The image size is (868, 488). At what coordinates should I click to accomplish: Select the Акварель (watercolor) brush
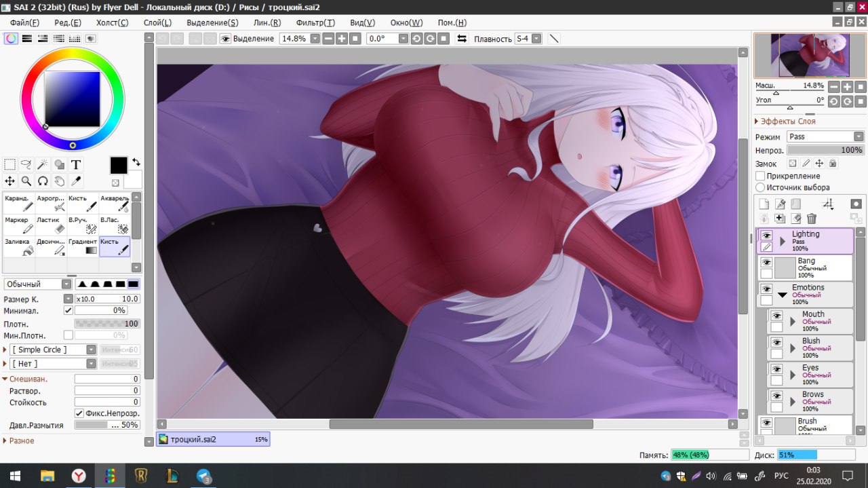[115, 204]
